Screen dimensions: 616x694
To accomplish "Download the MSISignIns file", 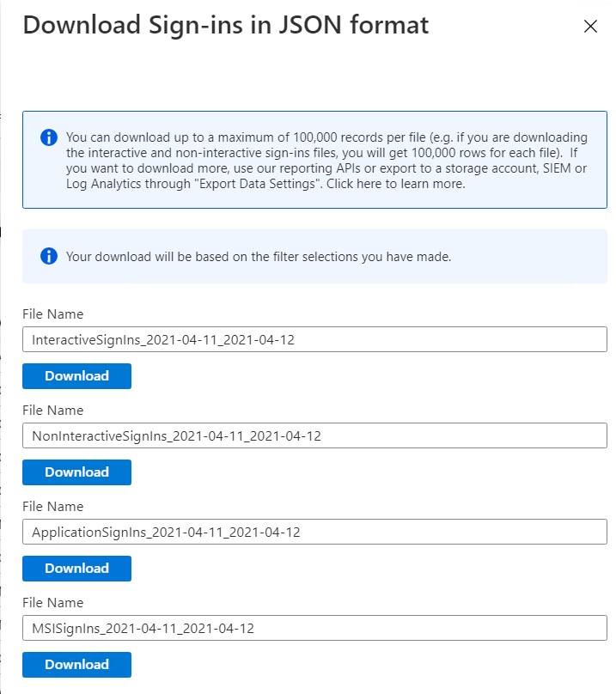I will (x=76, y=664).
